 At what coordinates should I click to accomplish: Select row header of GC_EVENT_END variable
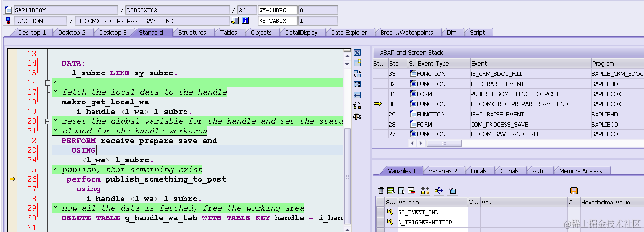point(380,212)
